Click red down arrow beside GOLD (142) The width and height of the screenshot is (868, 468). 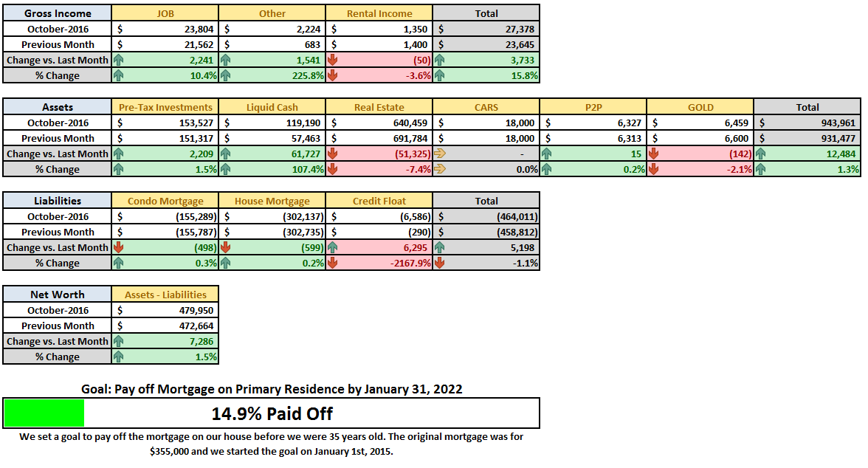click(653, 154)
